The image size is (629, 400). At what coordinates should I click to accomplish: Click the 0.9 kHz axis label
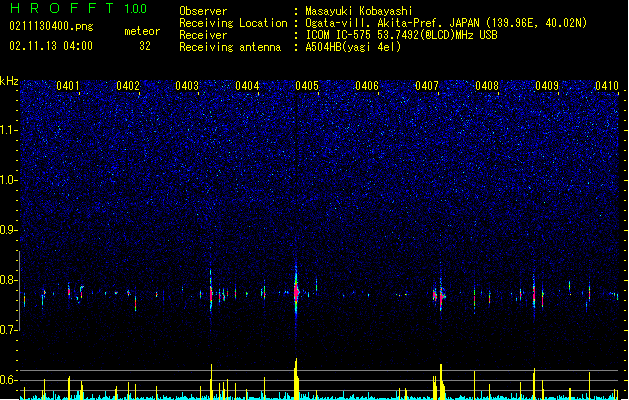9,230
